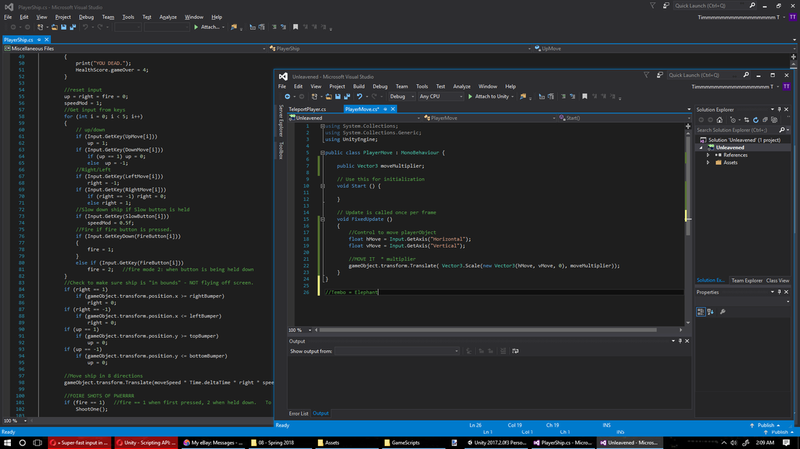
Task: Switch to Class View tab
Action: 778,281
